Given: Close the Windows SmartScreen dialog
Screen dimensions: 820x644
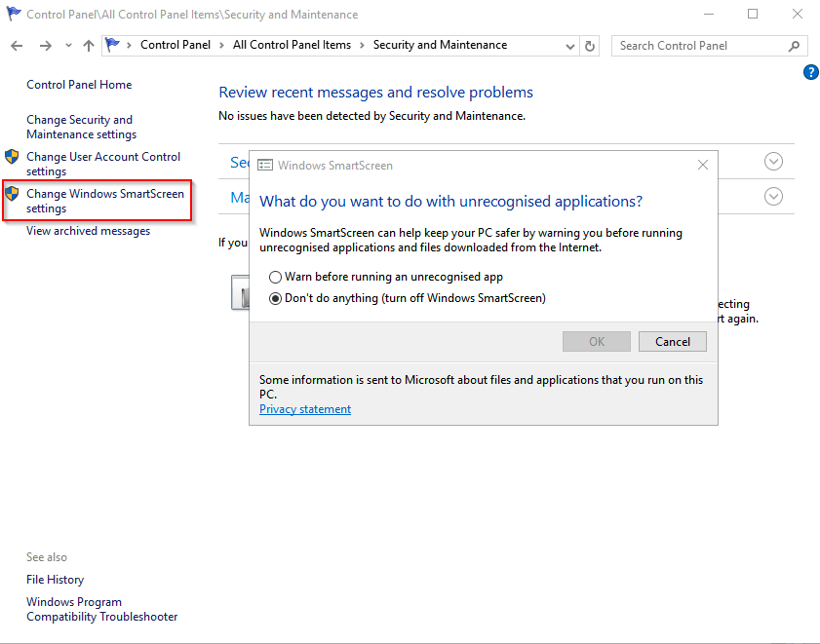Looking at the screenshot, I should 703,166.
